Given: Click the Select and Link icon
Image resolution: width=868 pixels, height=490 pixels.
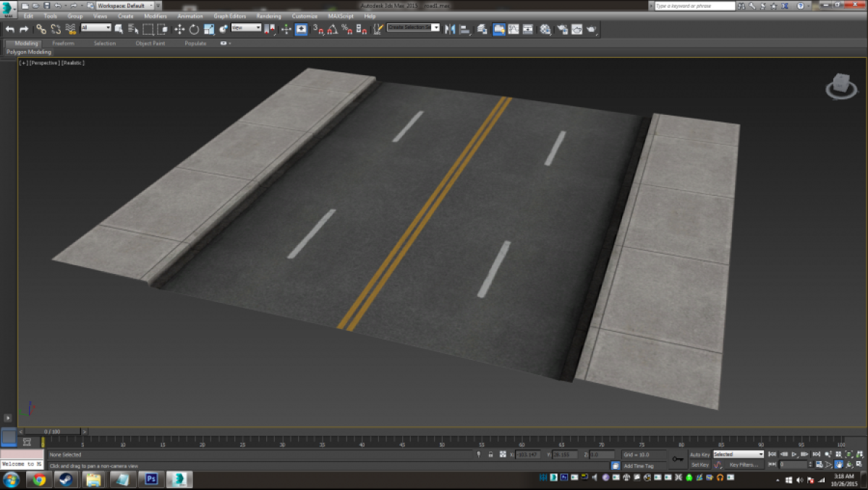Looking at the screenshot, I should click(x=41, y=30).
